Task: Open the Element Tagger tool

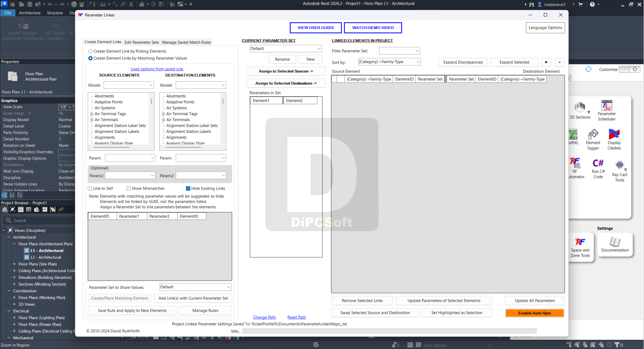Action: tap(593, 140)
